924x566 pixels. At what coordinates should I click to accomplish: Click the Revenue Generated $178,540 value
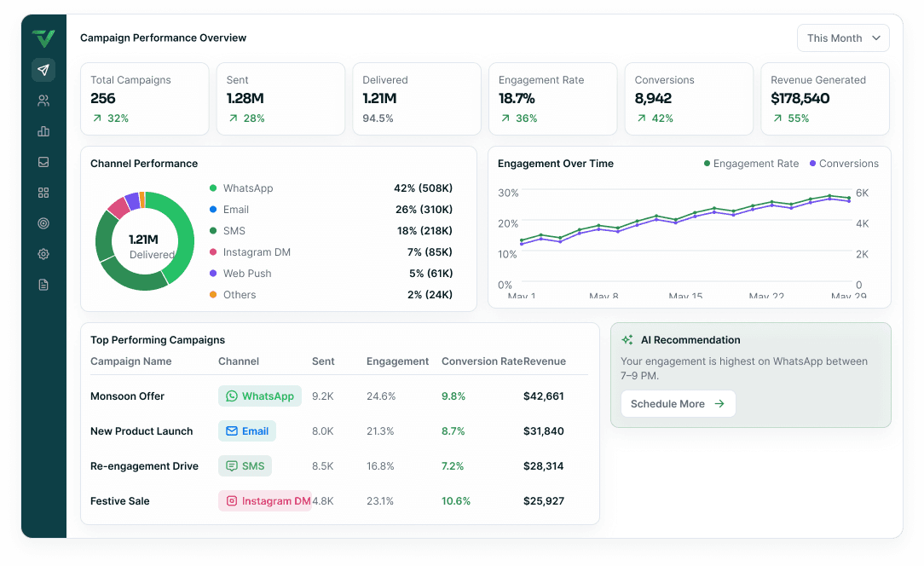tap(800, 99)
